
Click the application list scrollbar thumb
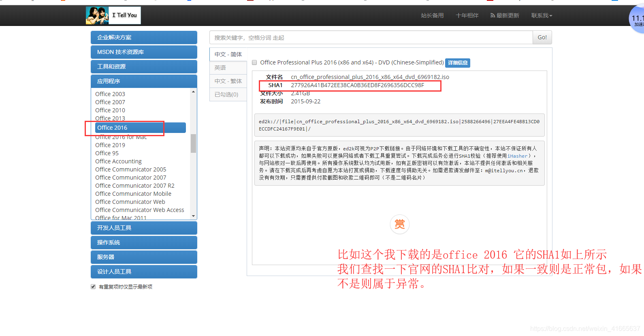click(193, 143)
